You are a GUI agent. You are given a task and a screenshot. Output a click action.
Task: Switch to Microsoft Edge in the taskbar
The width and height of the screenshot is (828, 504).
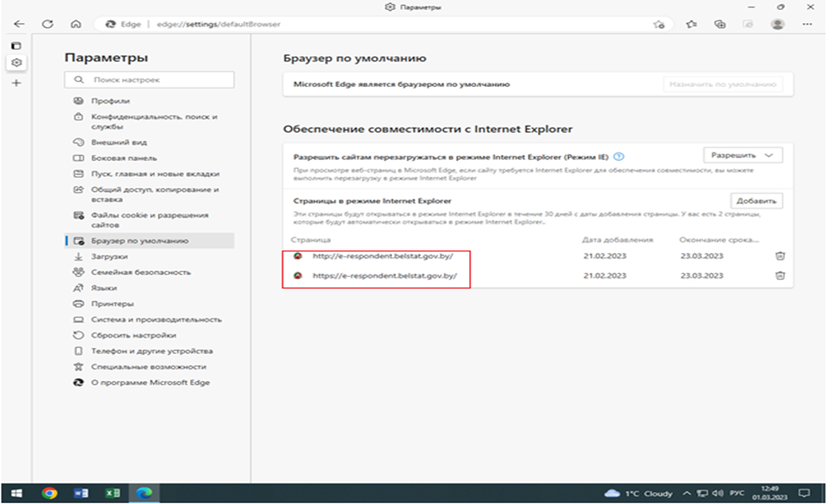click(x=144, y=493)
